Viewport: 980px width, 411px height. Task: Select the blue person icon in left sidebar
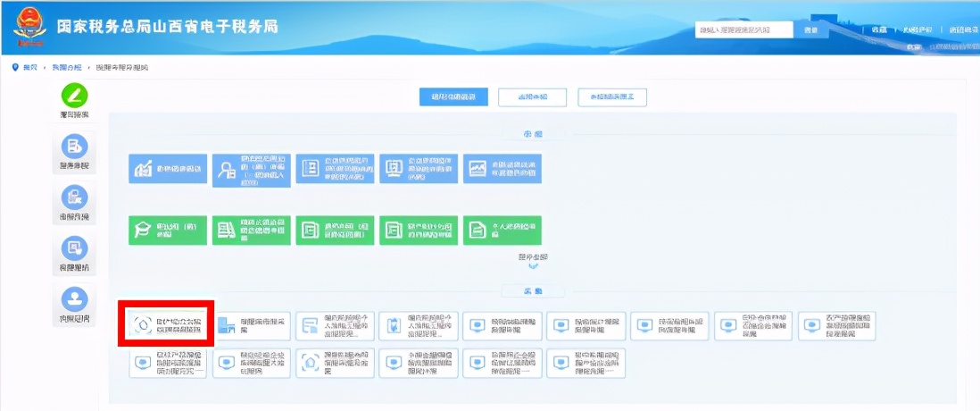[x=75, y=300]
